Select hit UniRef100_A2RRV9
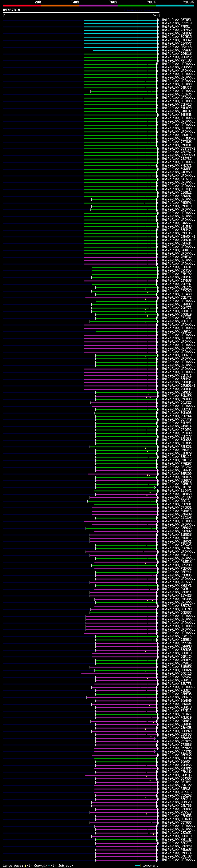The image size is (197, 868). (x=176, y=67)
